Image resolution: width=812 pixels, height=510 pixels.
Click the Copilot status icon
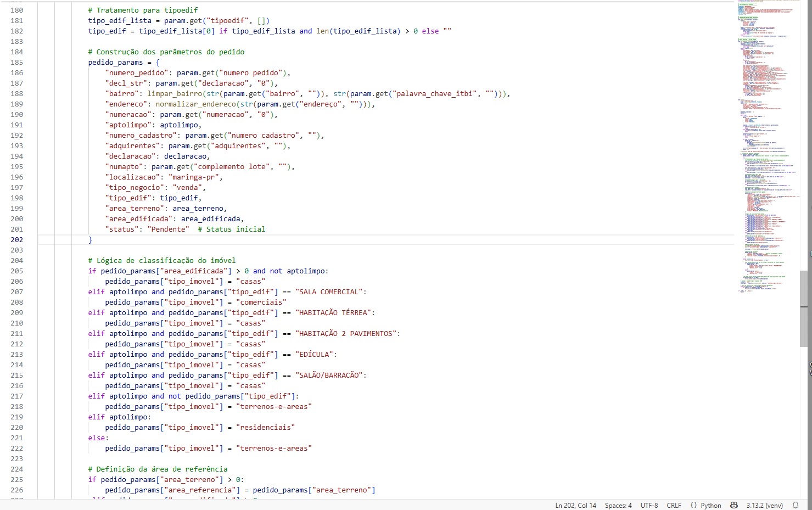pos(733,505)
